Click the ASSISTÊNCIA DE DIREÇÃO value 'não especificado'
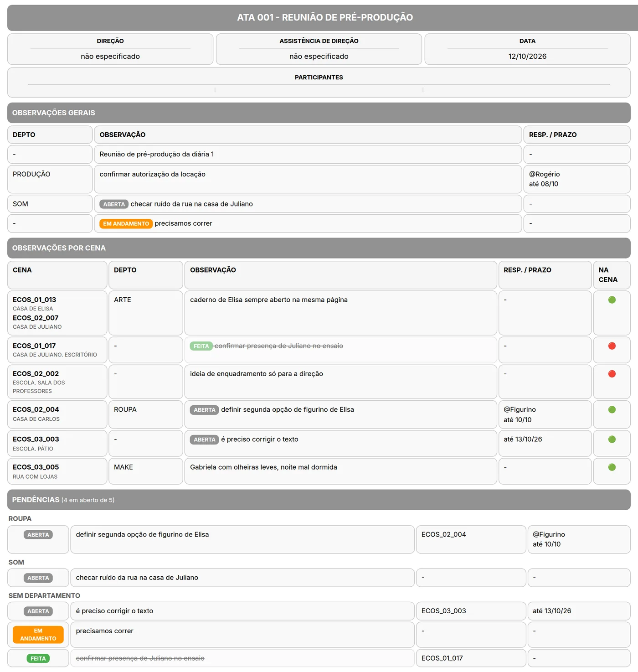This screenshot has height=672, width=638. point(319,57)
